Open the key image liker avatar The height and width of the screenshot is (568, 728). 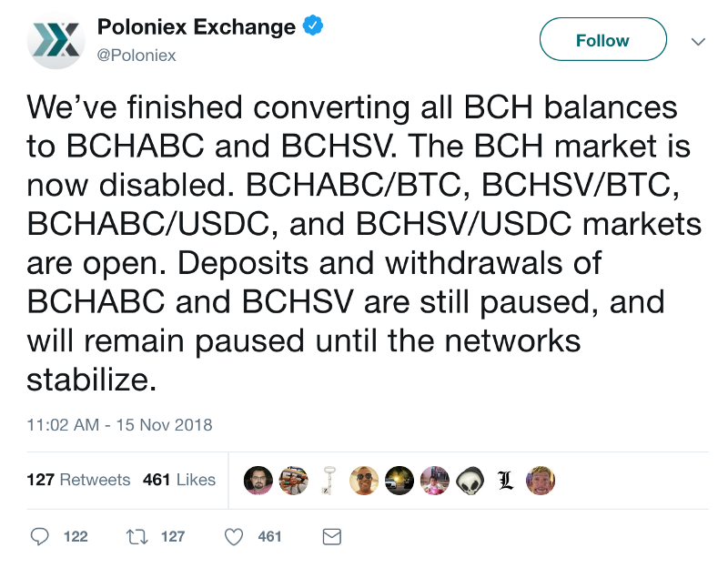pyautogui.click(x=329, y=481)
